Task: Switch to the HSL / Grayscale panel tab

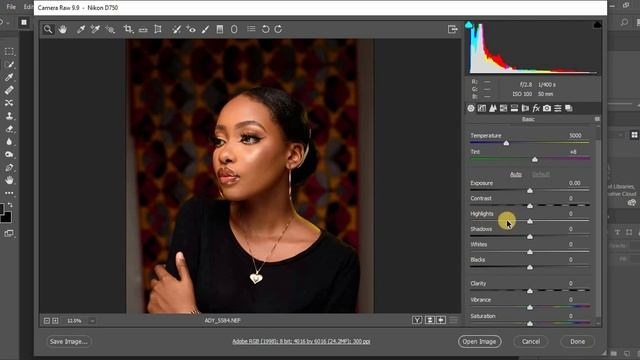Action: 503,108
